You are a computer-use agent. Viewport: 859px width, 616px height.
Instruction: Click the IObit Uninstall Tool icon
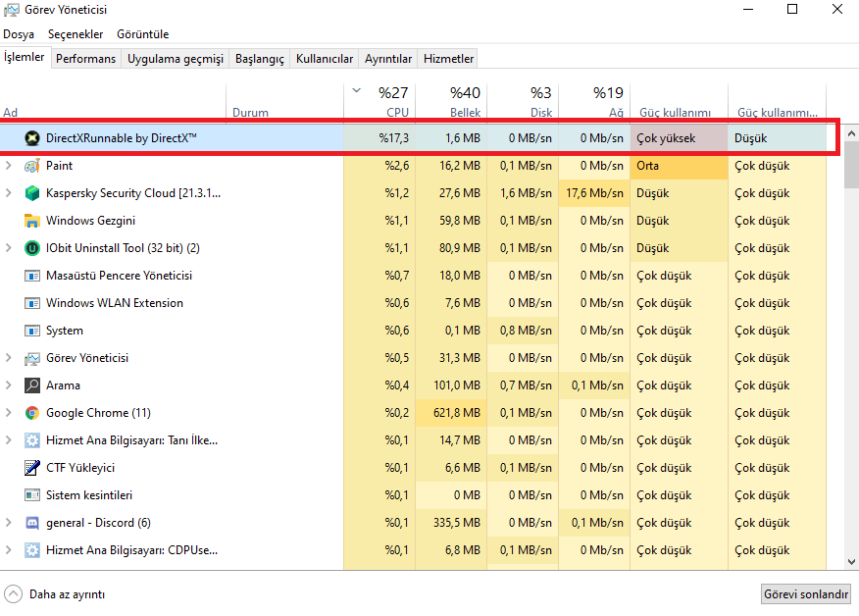point(31,248)
